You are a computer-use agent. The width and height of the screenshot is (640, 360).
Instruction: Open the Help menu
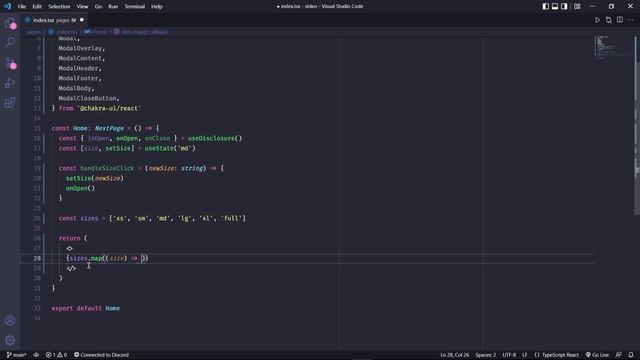click(x=157, y=6)
